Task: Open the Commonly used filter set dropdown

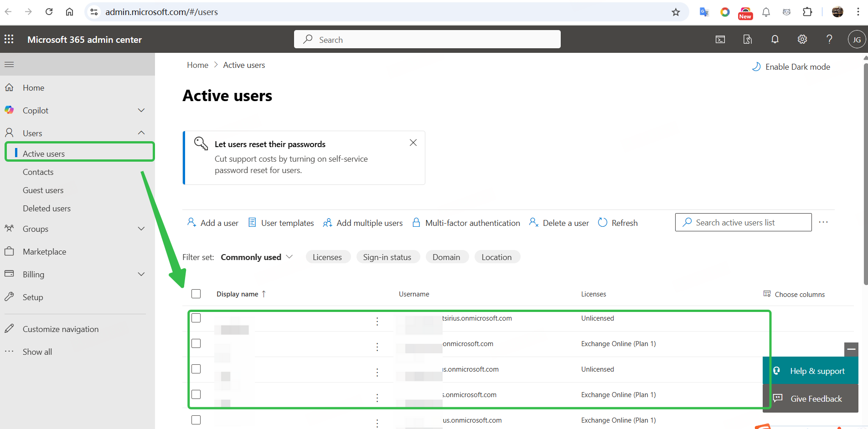Action: [257, 257]
